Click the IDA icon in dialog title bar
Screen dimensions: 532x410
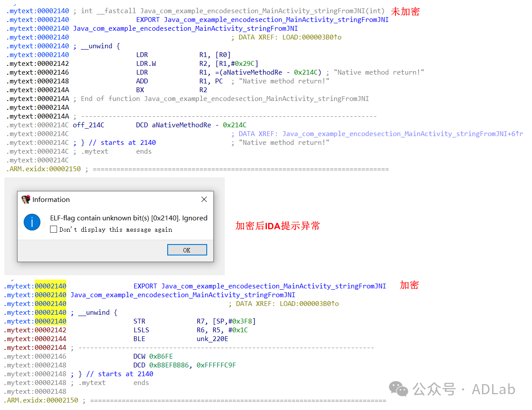(x=26, y=199)
